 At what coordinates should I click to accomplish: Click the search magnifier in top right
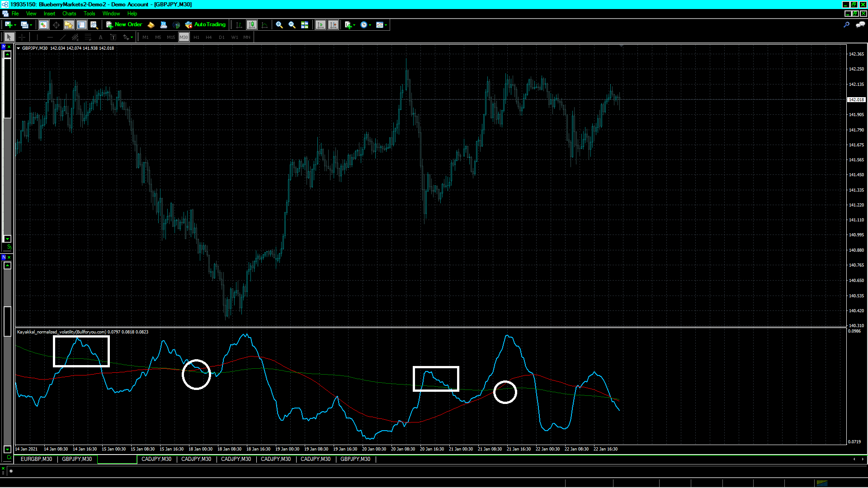click(x=846, y=25)
